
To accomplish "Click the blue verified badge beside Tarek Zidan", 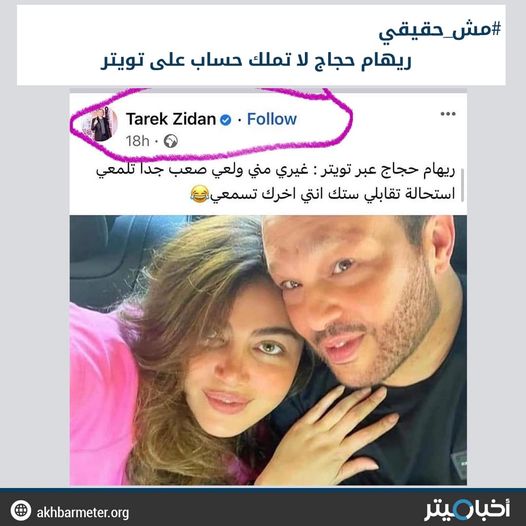I will (226, 120).
